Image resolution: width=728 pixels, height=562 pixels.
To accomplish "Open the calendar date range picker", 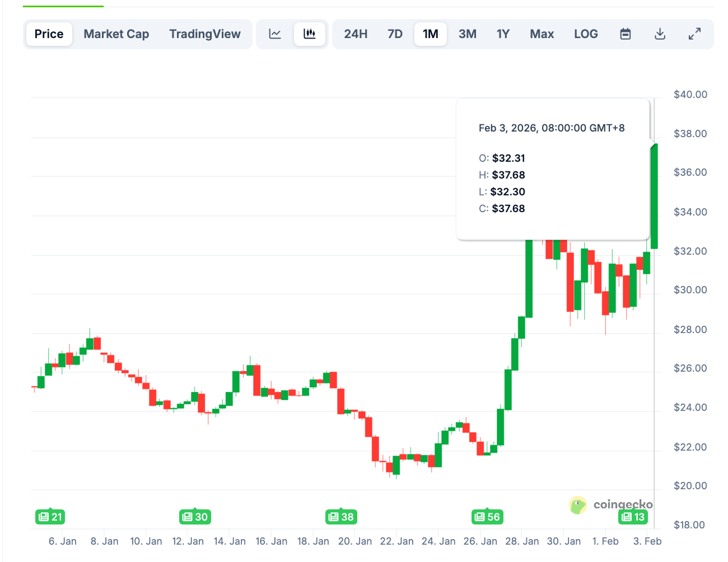I will (626, 34).
